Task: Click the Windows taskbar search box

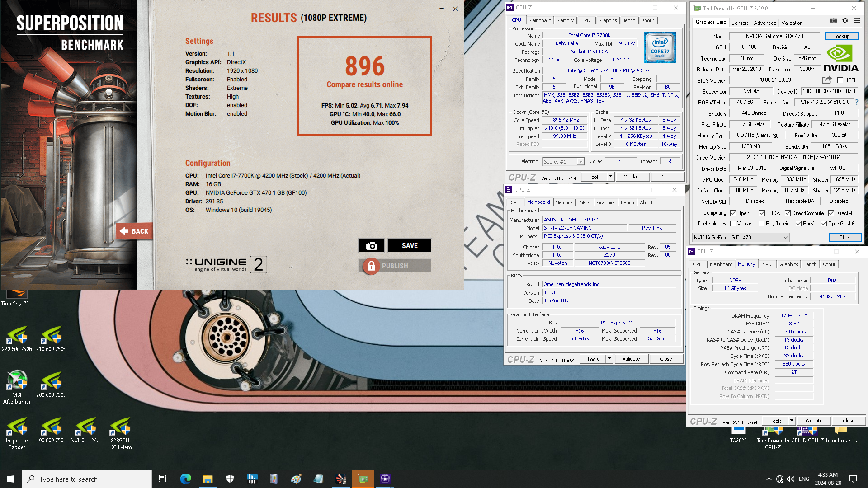Action: [x=87, y=479]
